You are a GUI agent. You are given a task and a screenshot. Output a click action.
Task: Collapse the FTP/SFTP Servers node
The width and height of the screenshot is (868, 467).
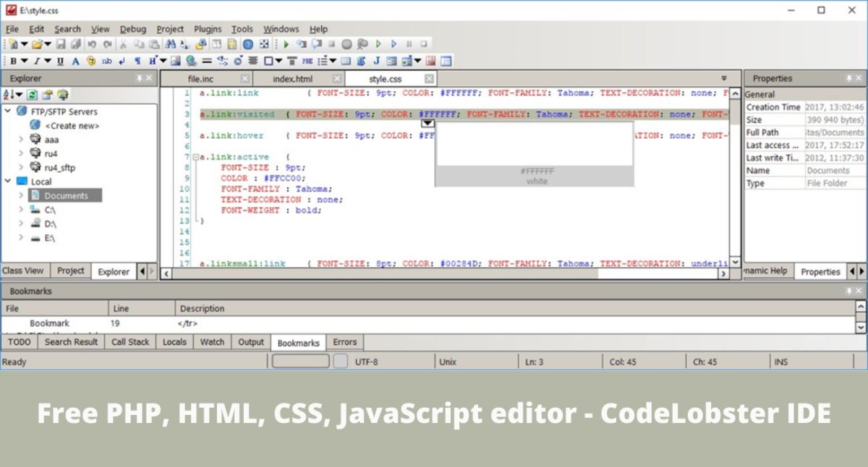pyautogui.click(x=8, y=111)
